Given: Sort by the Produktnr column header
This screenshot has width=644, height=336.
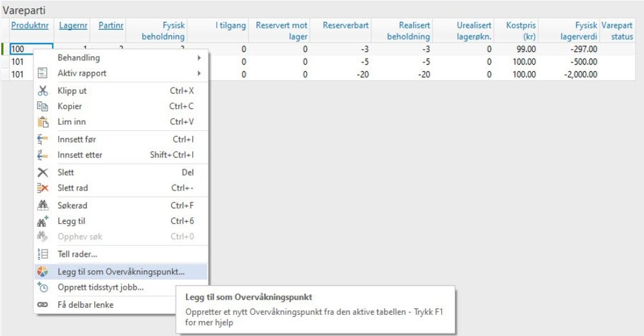Looking at the screenshot, I should [30, 25].
